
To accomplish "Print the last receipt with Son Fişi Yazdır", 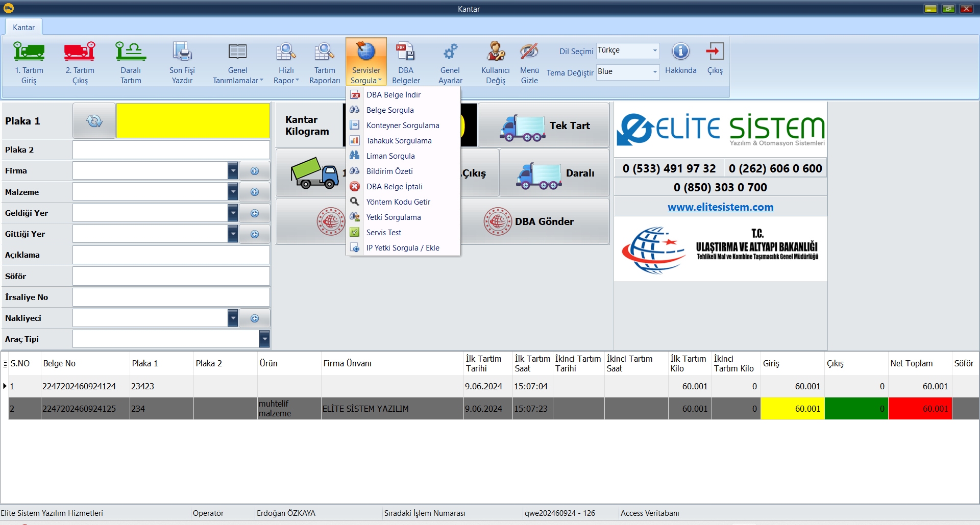I will point(182,52).
